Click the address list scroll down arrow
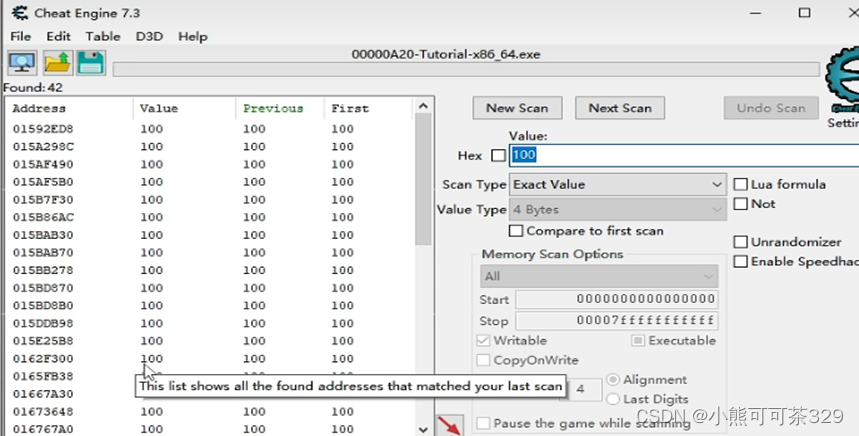859x436 pixels. point(423,429)
